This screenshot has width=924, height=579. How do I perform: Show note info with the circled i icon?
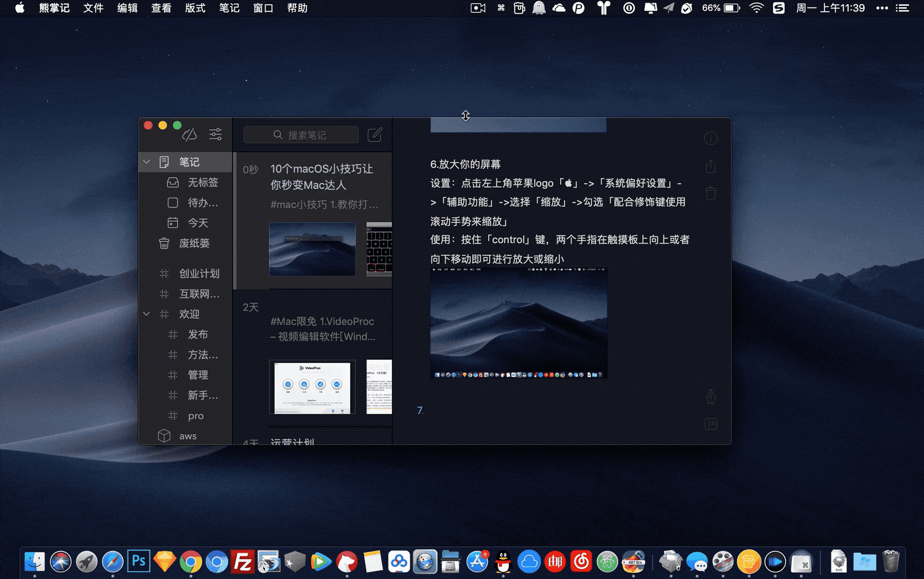click(x=710, y=139)
